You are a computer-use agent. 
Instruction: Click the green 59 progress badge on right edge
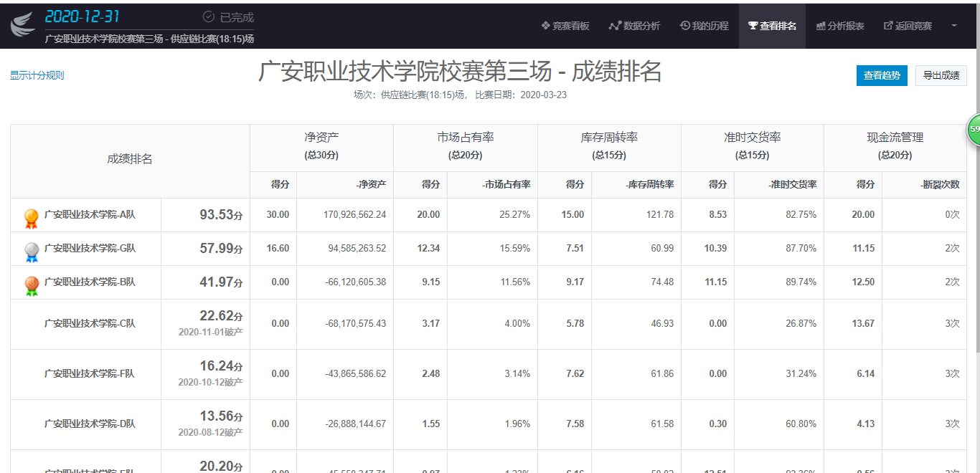[974, 130]
